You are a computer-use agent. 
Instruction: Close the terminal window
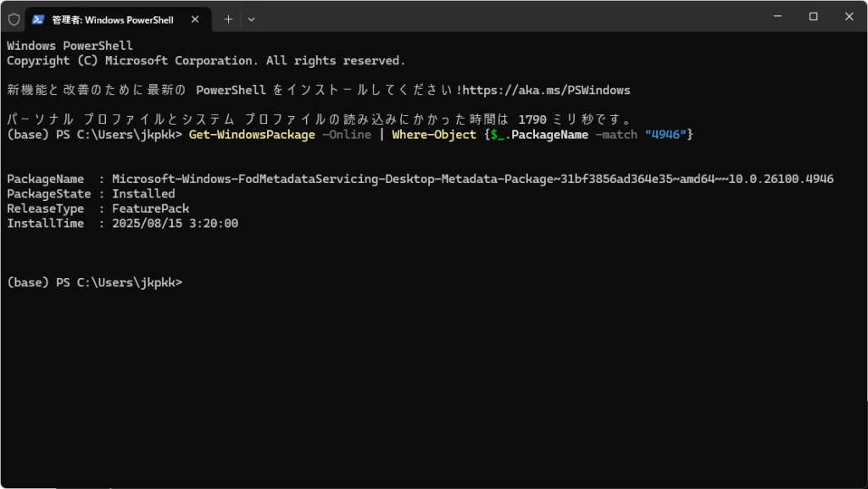pyautogui.click(x=849, y=17)
